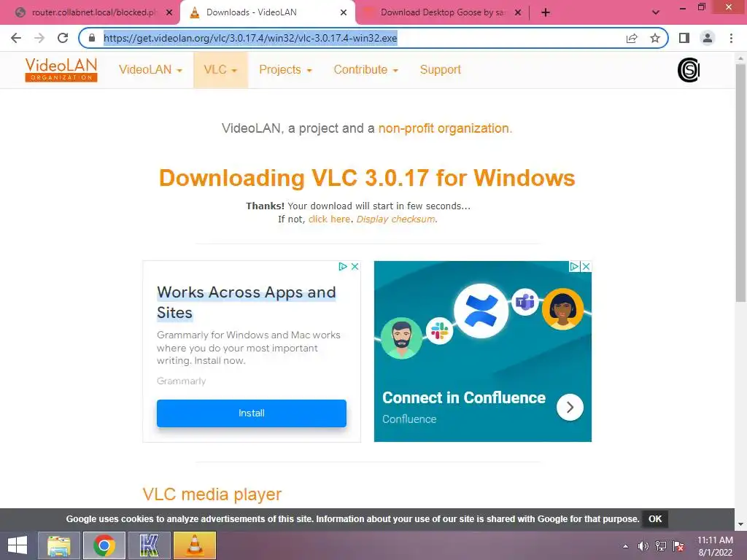Click the Confluence ad arrow button

570,407
